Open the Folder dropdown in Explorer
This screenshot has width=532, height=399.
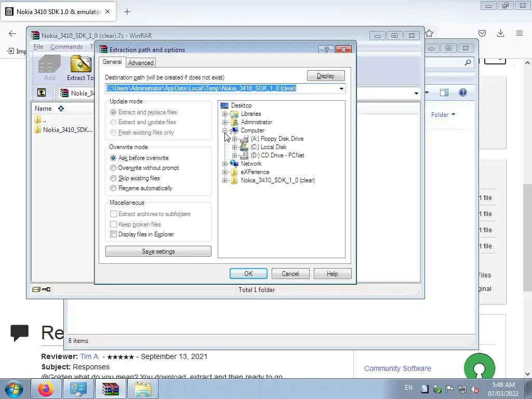[x=443, y=115]
